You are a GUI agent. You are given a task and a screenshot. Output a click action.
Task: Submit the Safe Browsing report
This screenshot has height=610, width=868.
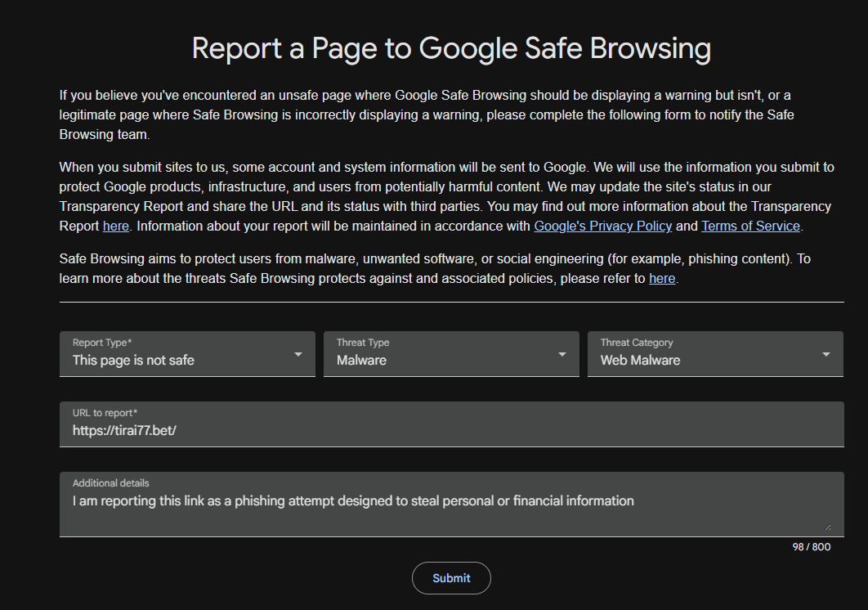point(451,578)
